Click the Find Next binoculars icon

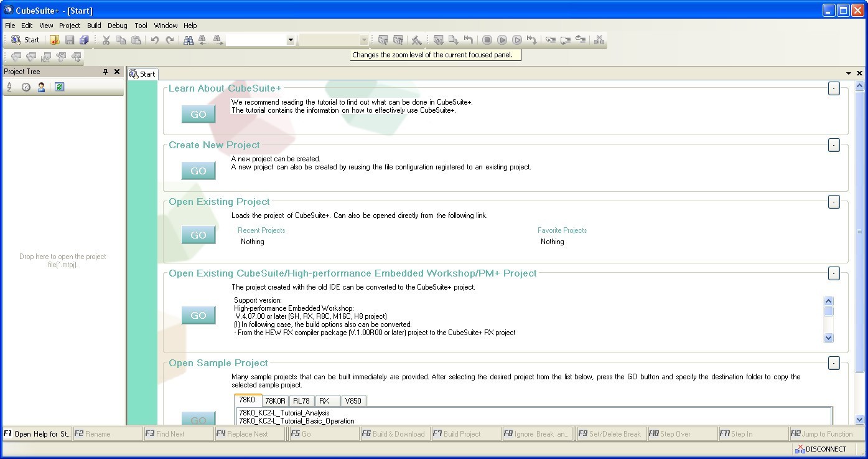218,40
